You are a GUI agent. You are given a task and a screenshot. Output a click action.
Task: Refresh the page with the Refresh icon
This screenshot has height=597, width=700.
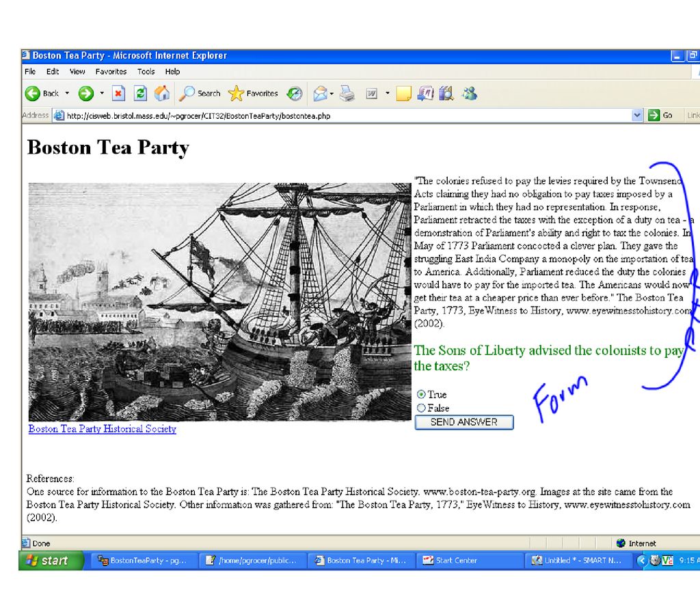click(140, 94)
